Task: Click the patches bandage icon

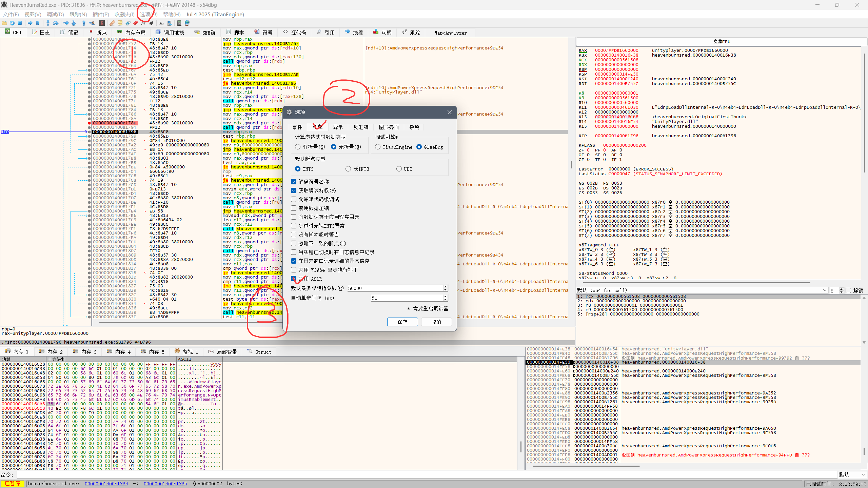Action: (x=112, y=23)
